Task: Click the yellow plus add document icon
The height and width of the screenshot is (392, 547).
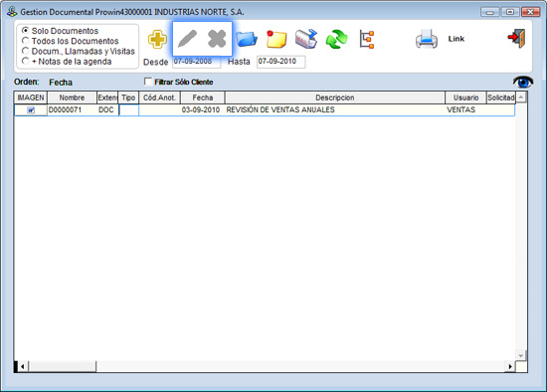Action: click(x=157, y=39)
